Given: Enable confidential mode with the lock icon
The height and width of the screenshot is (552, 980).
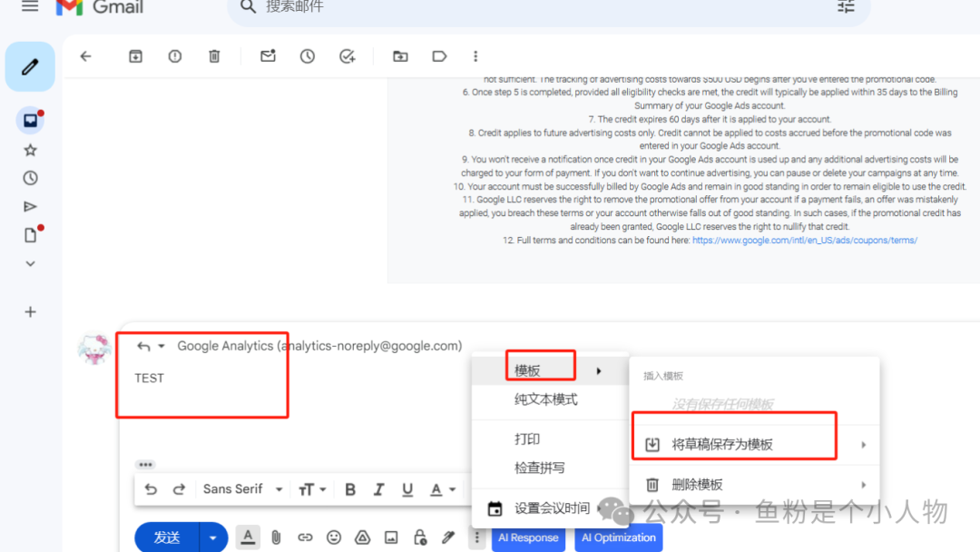Looking at the screenshot, I should [x=419, y=537].
